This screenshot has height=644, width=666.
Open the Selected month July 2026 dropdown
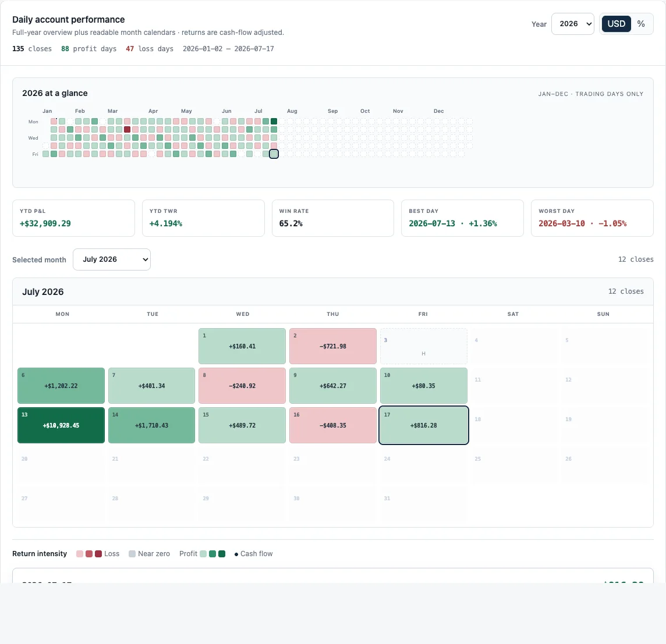coord(112,259)
